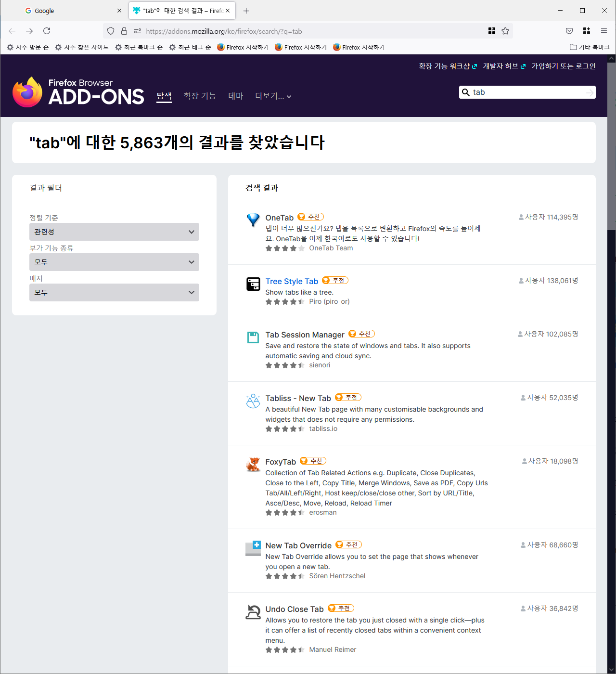Select the 탐색 navigation item

click(164, 96)
